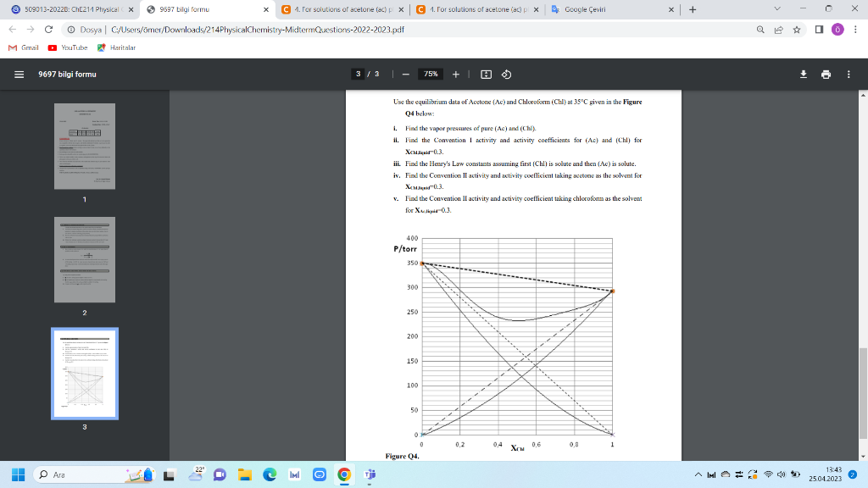The height and width of the screenshot is (488, 868).
Task: Close the ChE214 Physical tab
Action: tap(131, 9)
